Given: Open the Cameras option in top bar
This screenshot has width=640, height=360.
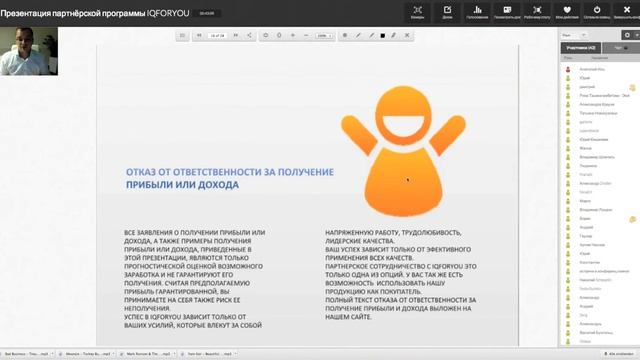Looking at the screenshot, I should pos(417,12).
